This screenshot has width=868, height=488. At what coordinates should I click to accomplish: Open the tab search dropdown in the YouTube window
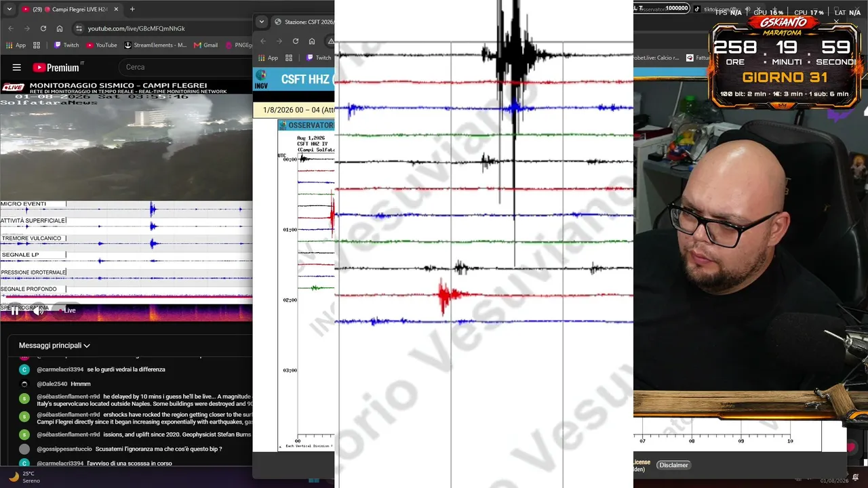coord(9,9)
